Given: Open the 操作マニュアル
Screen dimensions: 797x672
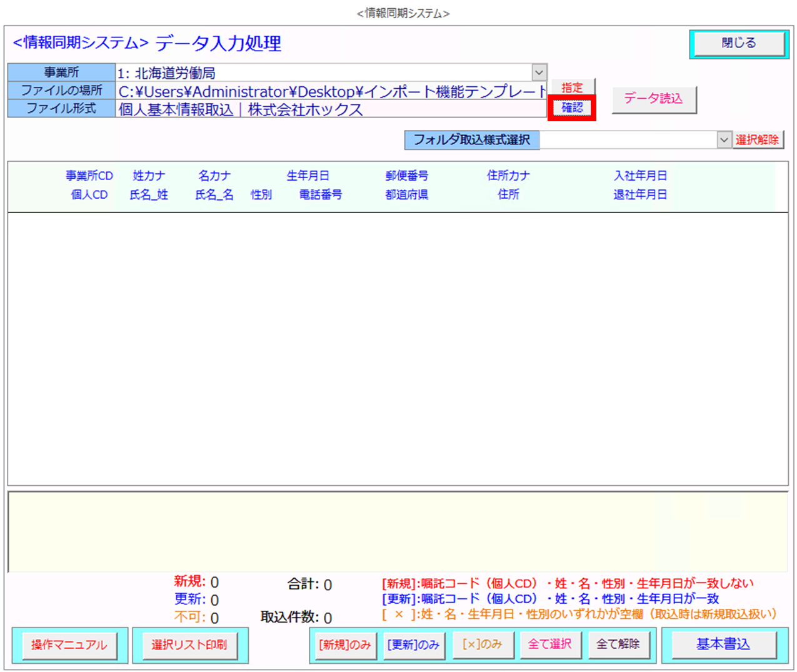Looking at the screenshot, I should click(69, 645).
